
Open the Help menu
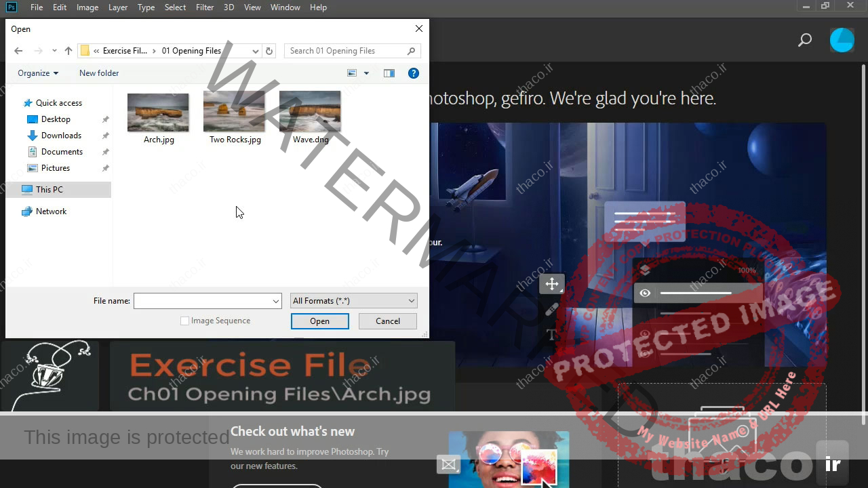point(318,7)
